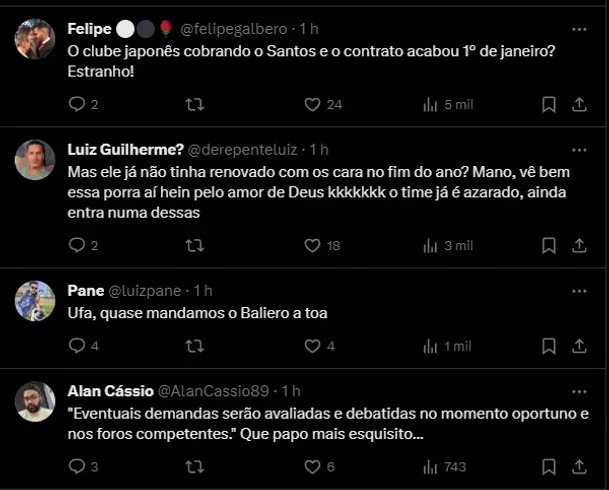Repost Felipe's tweet about the Japanese club
Viewport: 609px width, 490px height.
tap(196, 104)
